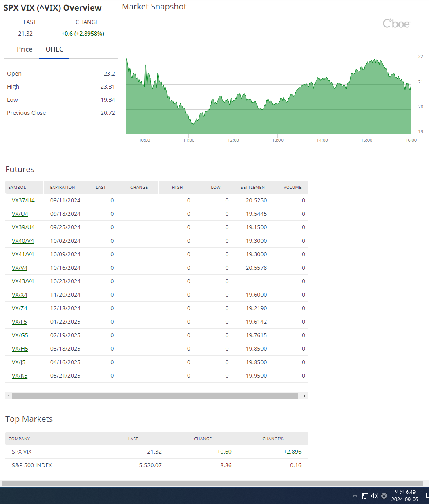The image size is (429, 504).
Task: Click the +2.896 change percent value
Action: click(x=293, y=452)
